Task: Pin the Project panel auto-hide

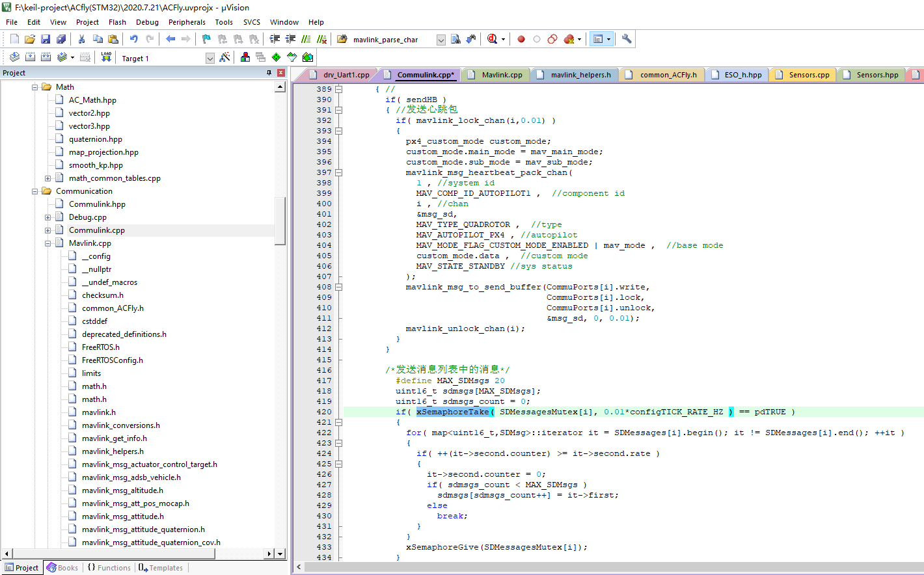Action: click(269, 73)
